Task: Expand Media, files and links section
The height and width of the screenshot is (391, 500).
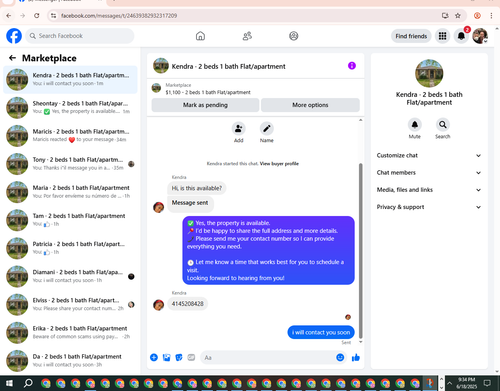Action: (429, 190)
